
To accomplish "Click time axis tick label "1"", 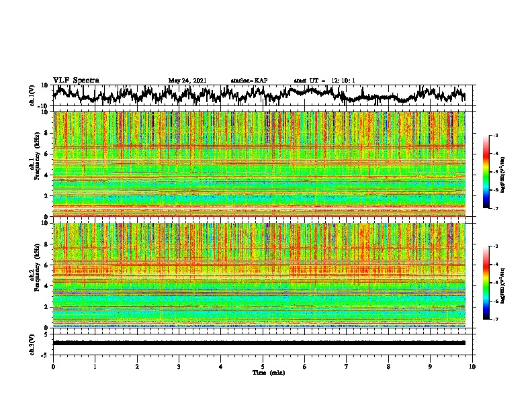I will point(95,367).
